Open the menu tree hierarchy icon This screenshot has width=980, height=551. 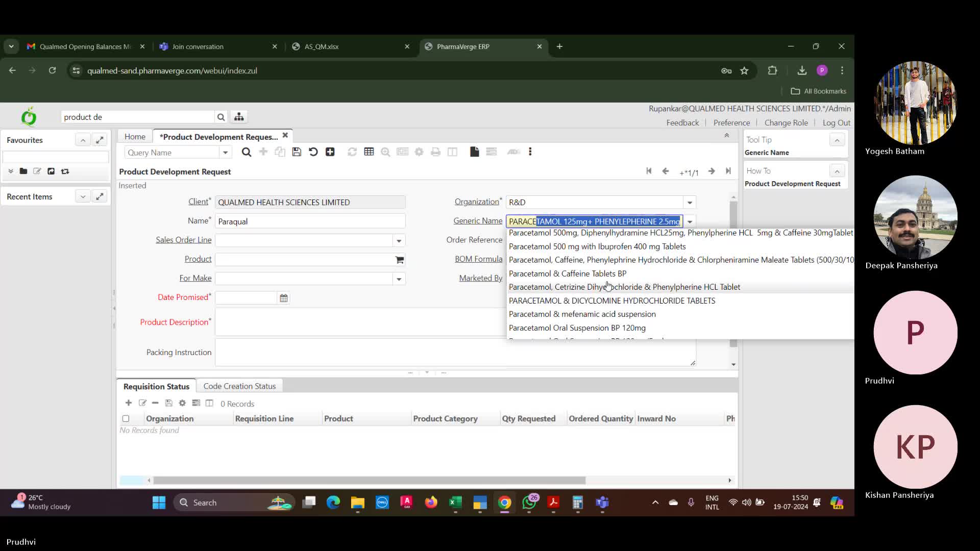[x=239, y=117]
